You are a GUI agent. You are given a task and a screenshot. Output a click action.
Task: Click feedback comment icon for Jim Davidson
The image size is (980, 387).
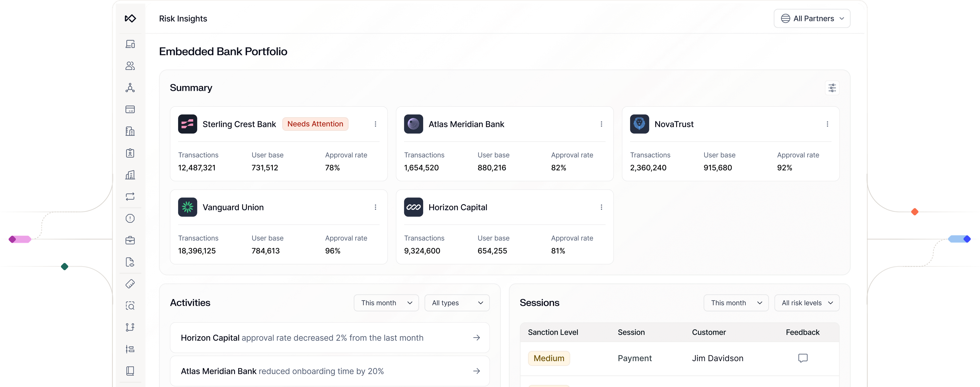pos(803,358)
